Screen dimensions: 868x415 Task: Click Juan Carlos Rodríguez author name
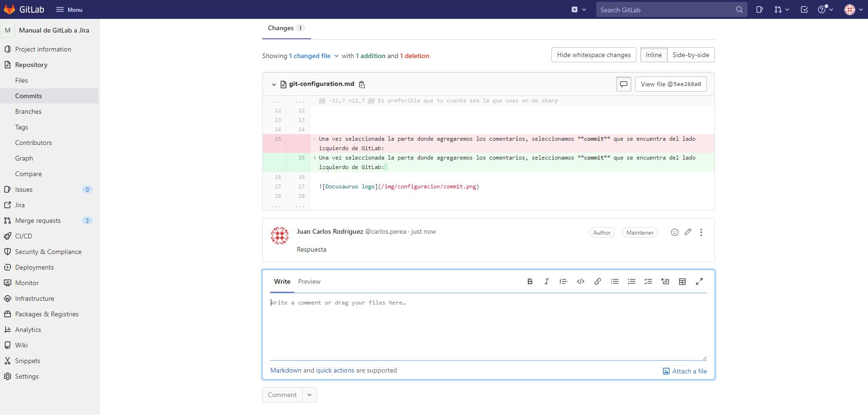[330, 231]
